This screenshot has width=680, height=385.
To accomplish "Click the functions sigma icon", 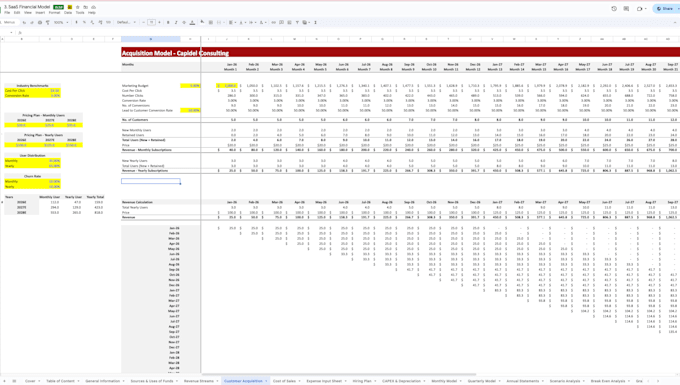I will click(315, 22).
